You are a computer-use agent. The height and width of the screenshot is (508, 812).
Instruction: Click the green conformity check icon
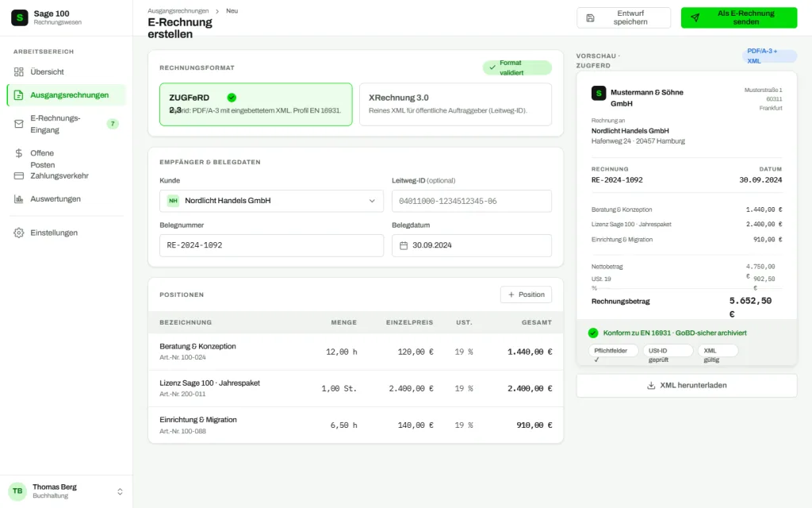593,333
